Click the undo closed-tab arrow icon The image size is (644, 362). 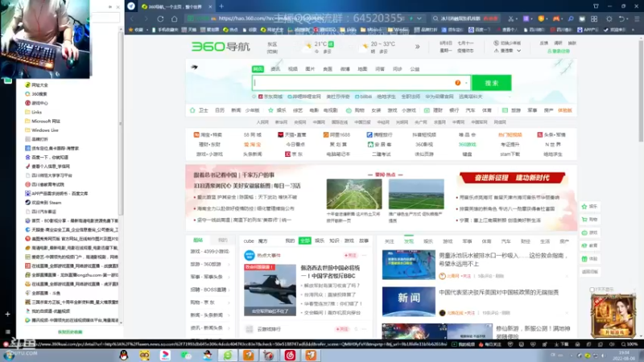pyautogui.click(x=621, y=19)
